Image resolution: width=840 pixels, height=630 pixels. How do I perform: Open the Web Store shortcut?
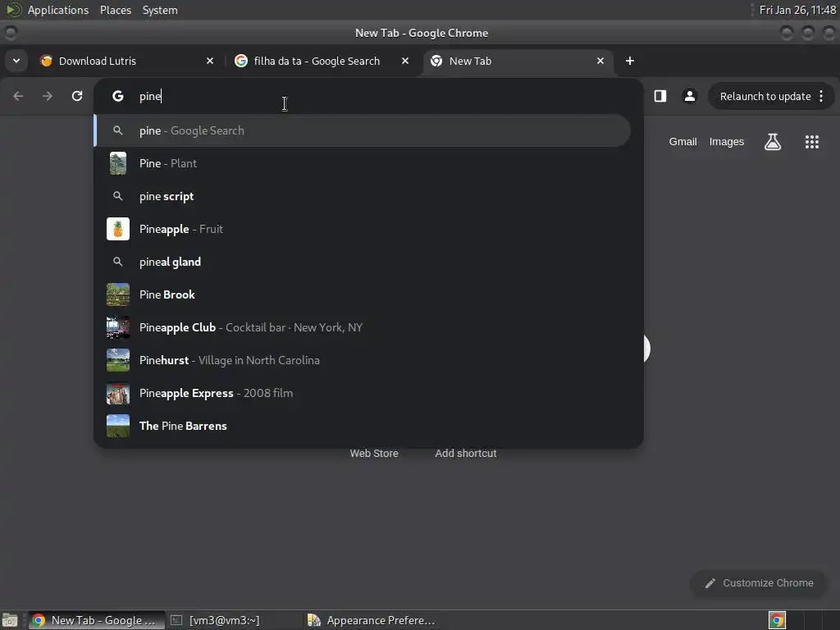[x=374, y=453]
